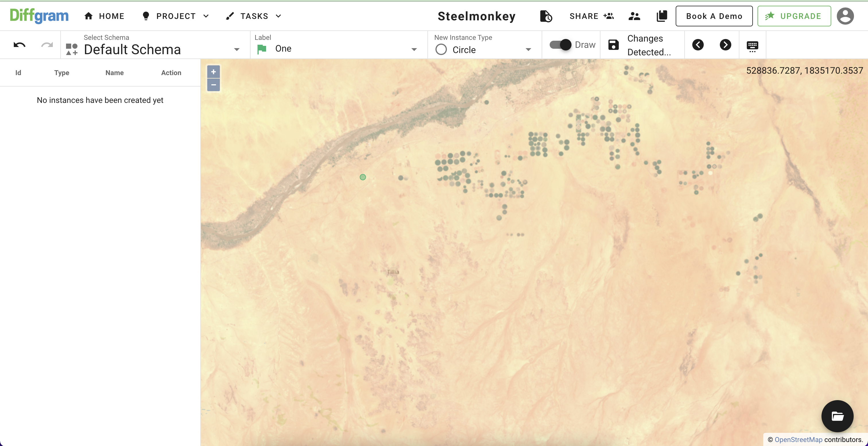This screenshot has width=868, height=446.
Task: Click the save disk icon
Action: [x=613, y=45]
